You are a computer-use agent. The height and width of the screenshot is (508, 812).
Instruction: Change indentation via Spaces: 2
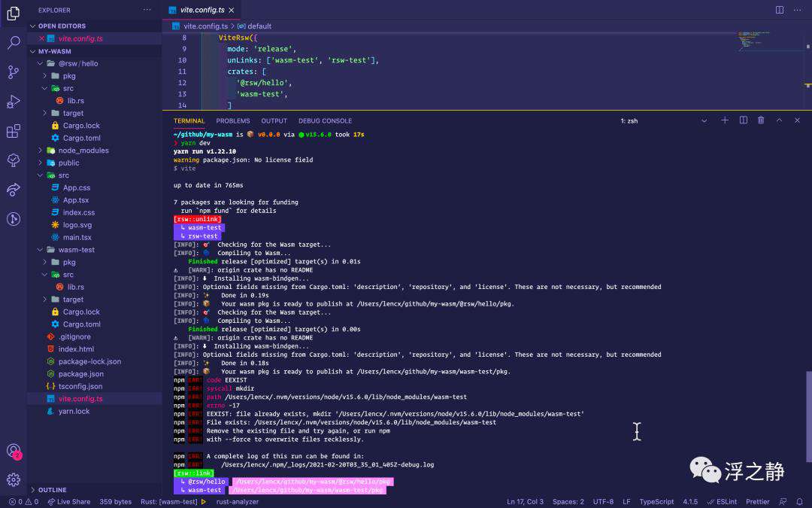coord(568,502)
